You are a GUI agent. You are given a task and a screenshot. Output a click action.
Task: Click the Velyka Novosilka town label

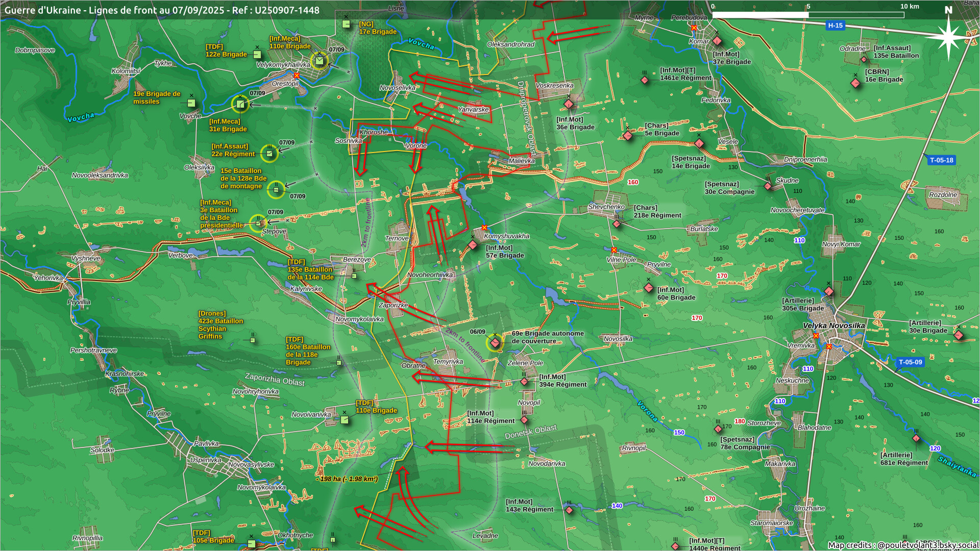834,325
